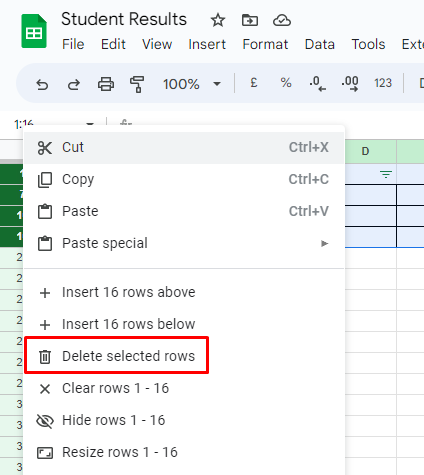424x475 pixels.
Task: Click the Google Sheets home logo
Action: tap(34, 31)
